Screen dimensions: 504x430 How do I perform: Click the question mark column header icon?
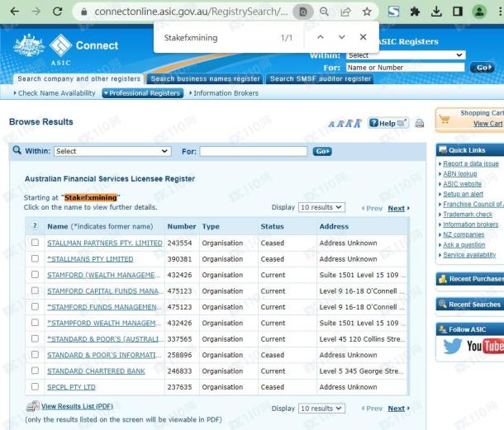[x=35, y=226]
